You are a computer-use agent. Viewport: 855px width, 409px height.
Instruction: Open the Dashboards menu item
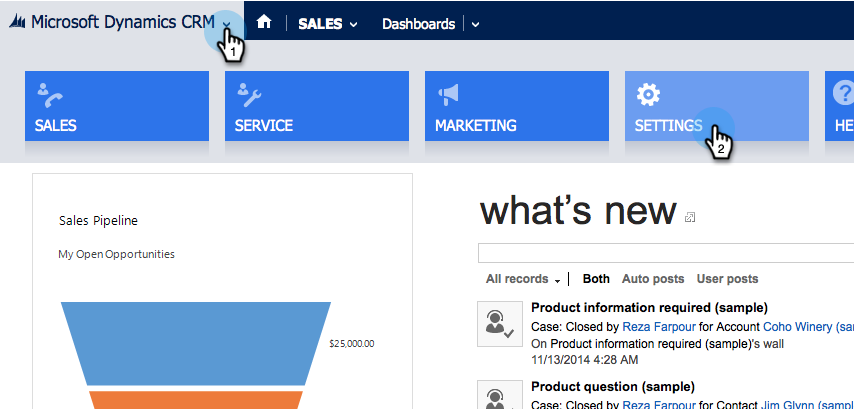click(x=418, y=24)
